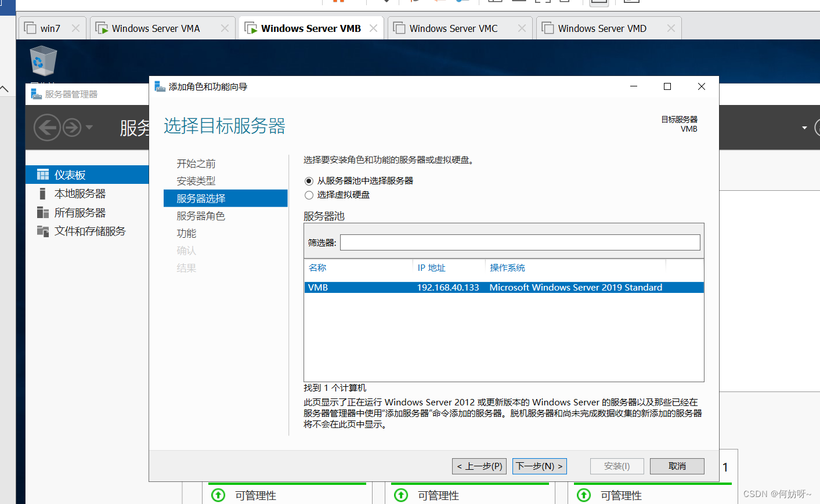Click the Server Manager forward arrow
Viewport: 820px width, 504px height.
72,127
